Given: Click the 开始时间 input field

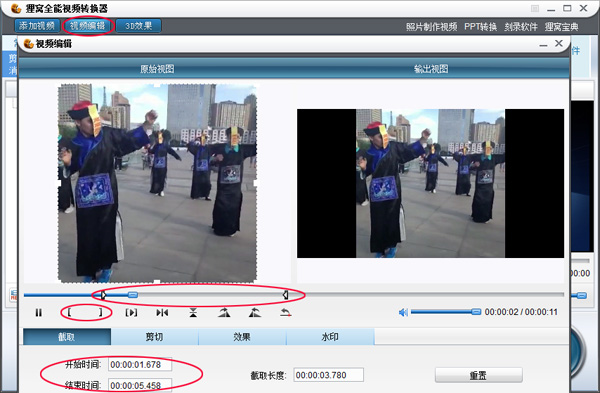Looking at the screenshot, I should (x=140, y=365).
